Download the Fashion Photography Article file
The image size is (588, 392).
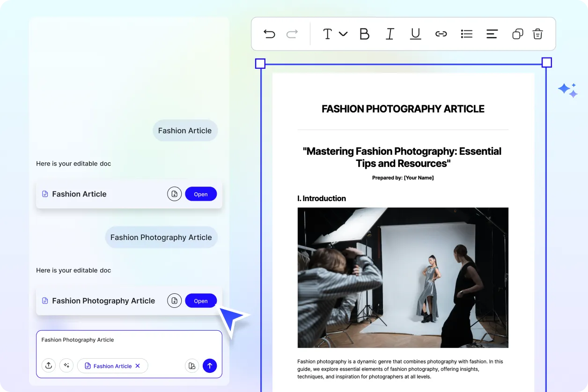(174, 301)
